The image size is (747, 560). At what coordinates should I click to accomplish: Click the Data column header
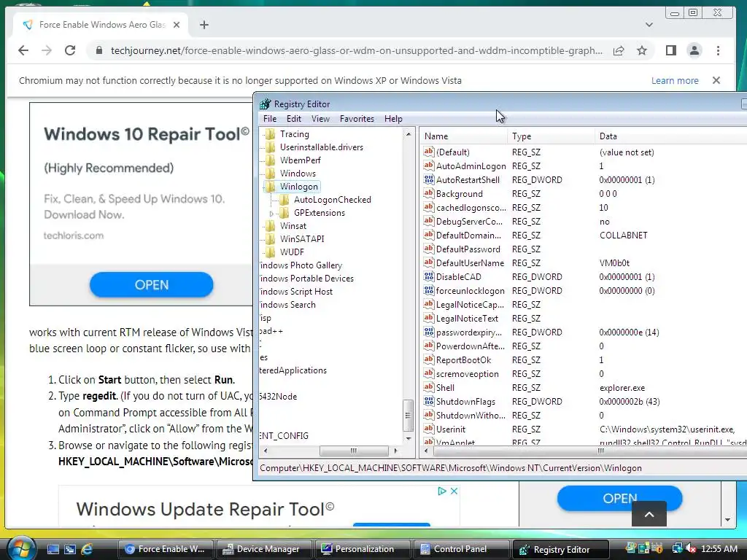tap(671, 136)
